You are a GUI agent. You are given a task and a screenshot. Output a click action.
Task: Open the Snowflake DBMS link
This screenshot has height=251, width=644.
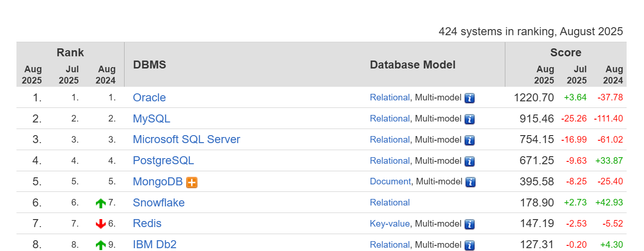click(x=159, y=203)
